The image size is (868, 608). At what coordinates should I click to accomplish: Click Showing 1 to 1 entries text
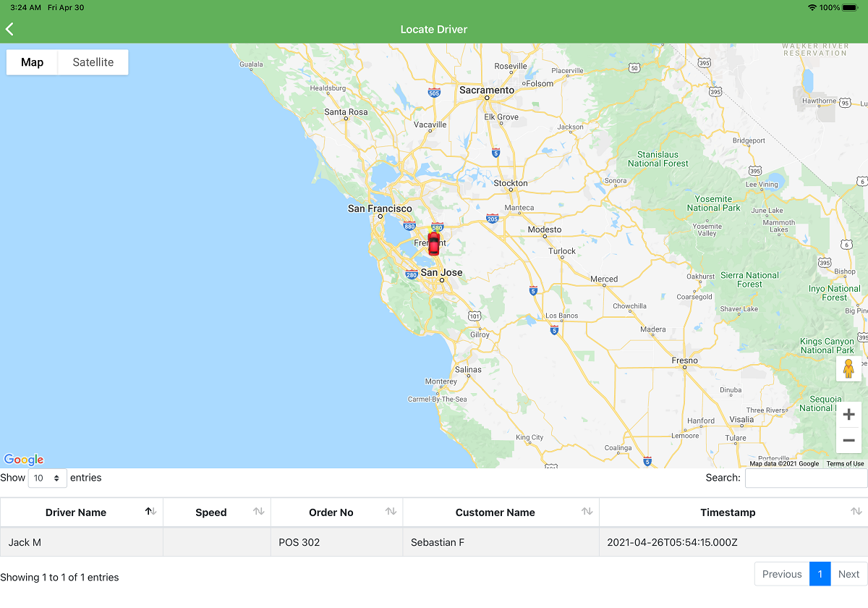[59, 578]
